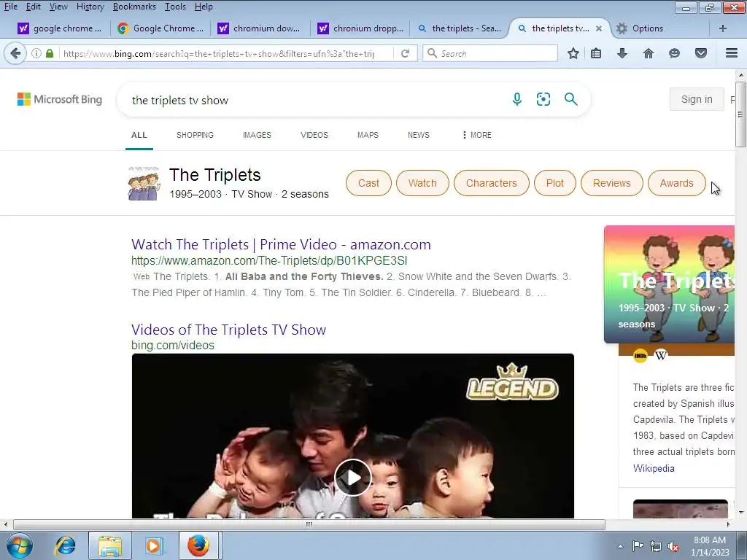Expand the MORE search categories

coord(477,135)
